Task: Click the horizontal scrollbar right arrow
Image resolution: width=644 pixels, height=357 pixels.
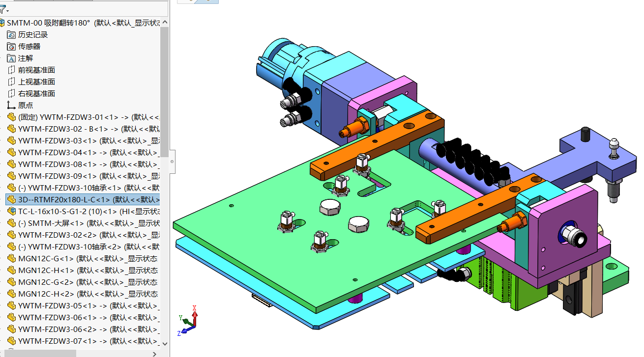Action: (155, 353)
